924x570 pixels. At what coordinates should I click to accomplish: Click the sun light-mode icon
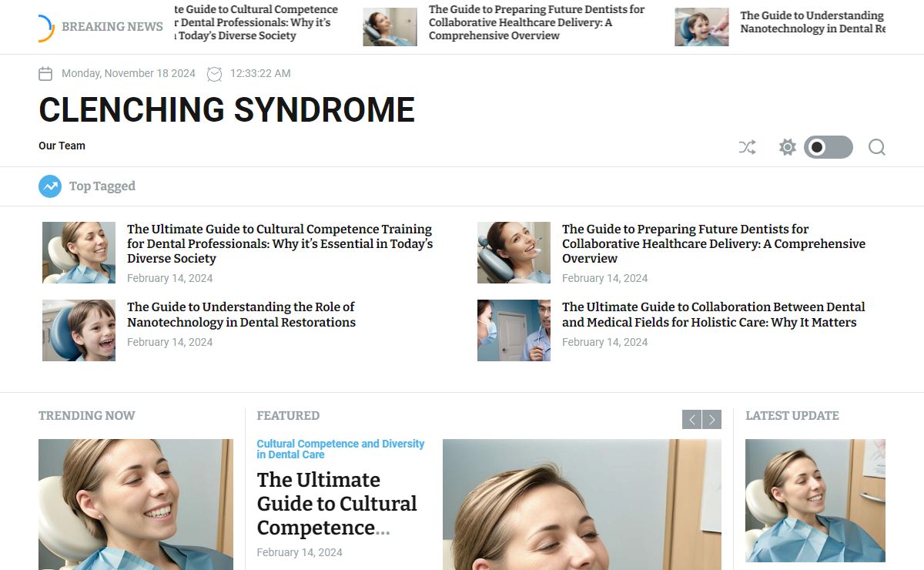coord(787,147)
